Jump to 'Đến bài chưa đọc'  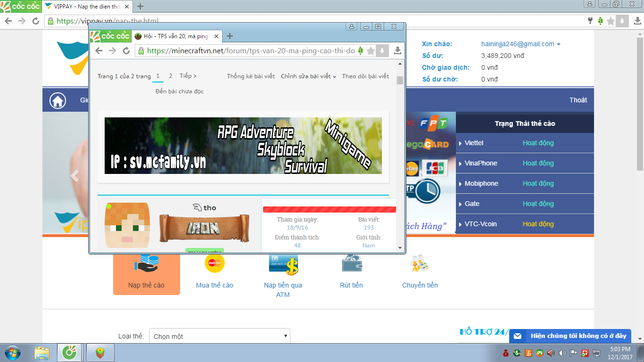[180, 91]
